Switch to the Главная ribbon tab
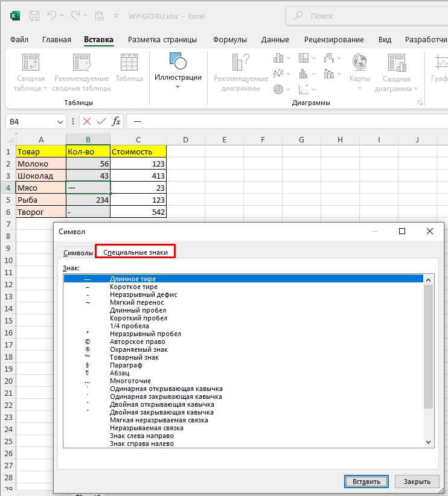Screen dimensions: 448x496 (57, 40)
